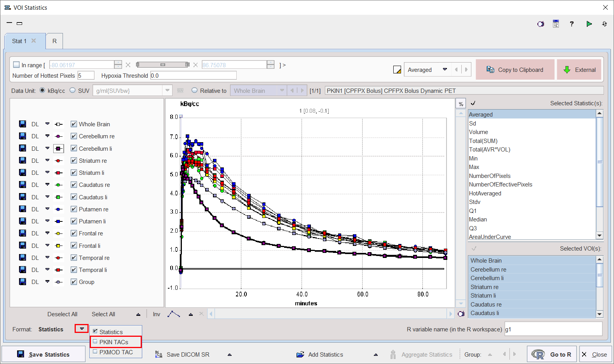Open the DL options arrow for Frontal li
Image resolution: width=614 pixels, height=364 pixels.
tap(47, 245)
